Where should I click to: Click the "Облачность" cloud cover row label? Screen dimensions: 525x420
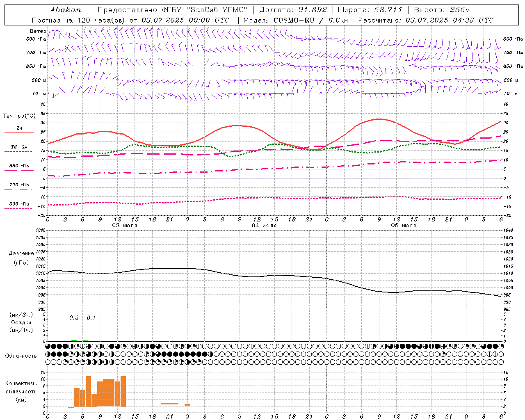pos(21,356)
